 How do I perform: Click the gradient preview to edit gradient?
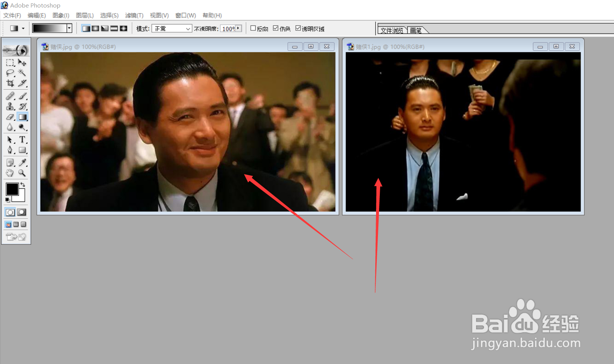tap(50, 28)
